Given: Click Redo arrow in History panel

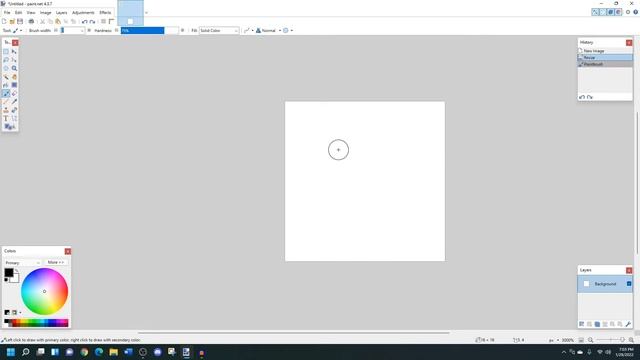Looking at the screenshot, I should 590,97.
